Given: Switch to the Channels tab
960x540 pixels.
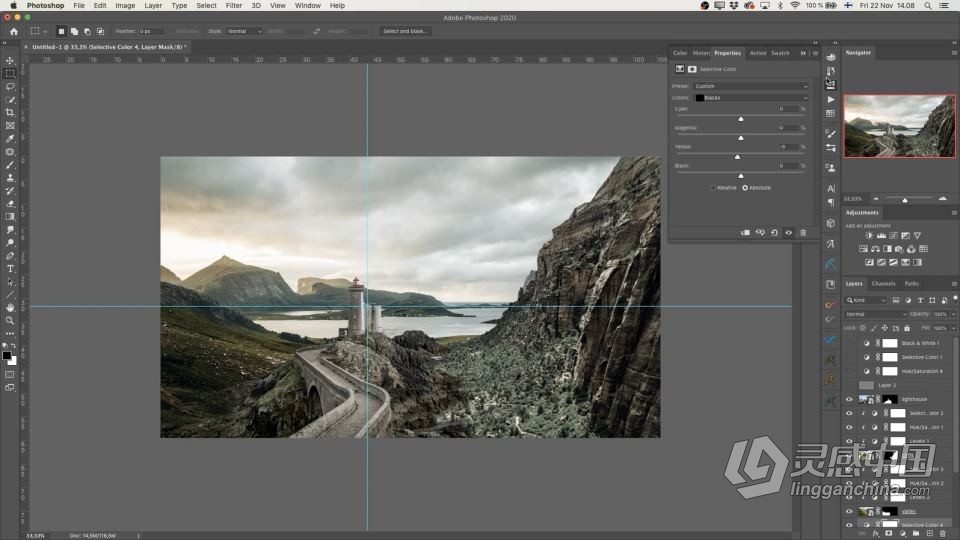Looking at the screenshot, I should coord(883,283).
